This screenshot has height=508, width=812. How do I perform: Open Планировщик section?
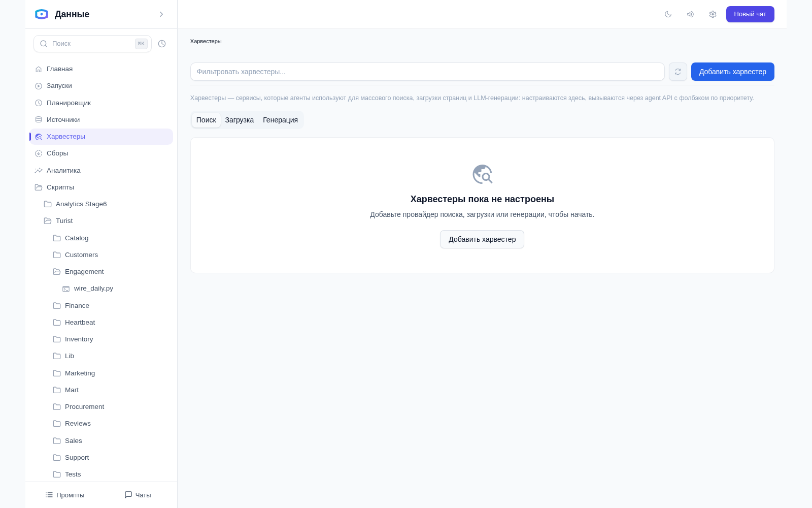(x=101, y=103)
